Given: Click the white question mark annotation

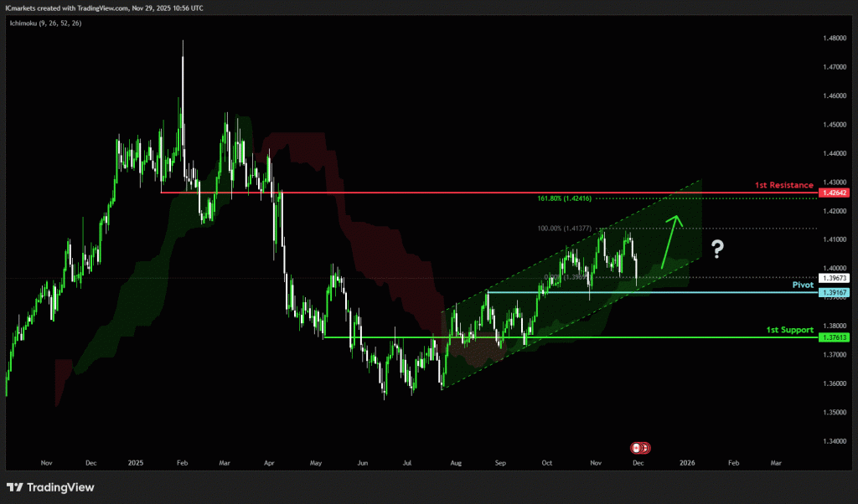Looking at the screenshot, I should pos(717,247).
